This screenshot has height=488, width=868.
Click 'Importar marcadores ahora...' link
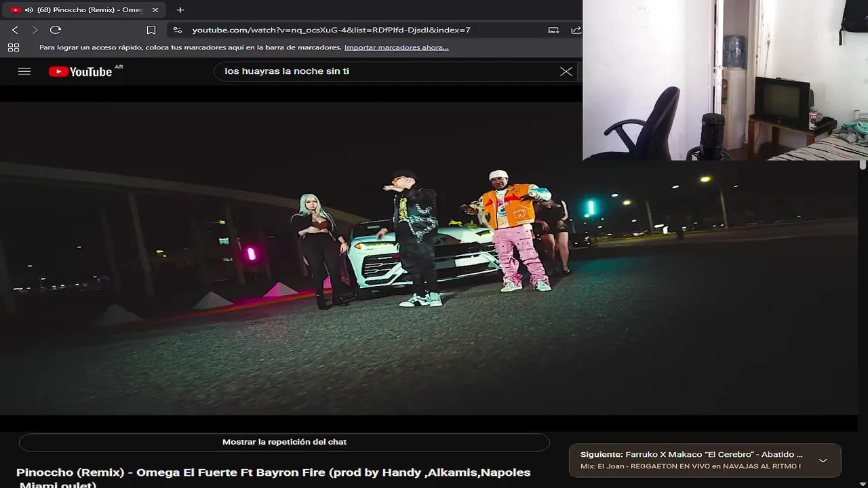396,47
